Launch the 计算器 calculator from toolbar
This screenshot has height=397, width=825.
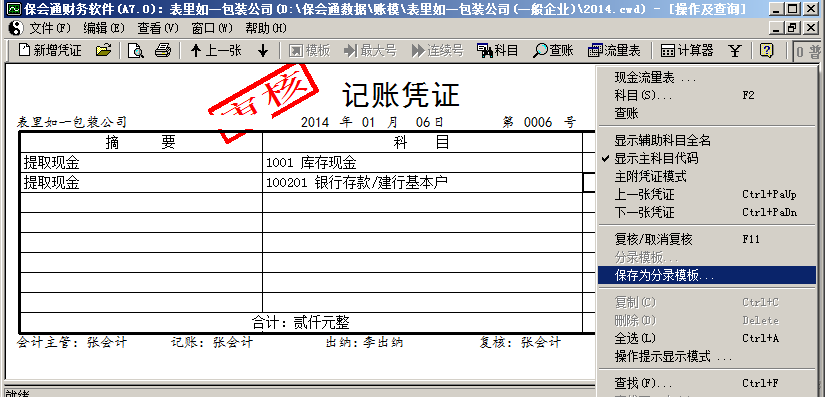pyautogui.click(x=687, y=50)
